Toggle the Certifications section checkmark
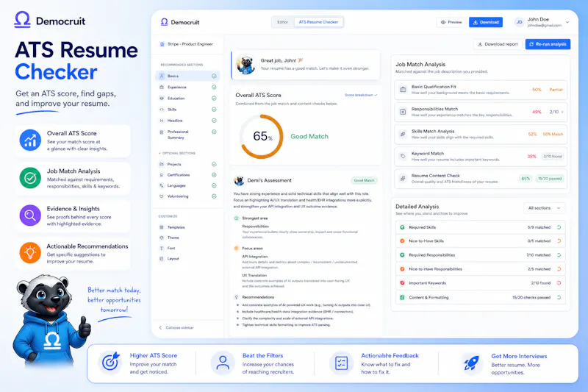The width and height of the screenshot is (588, 392). click(x=214, y=175)
